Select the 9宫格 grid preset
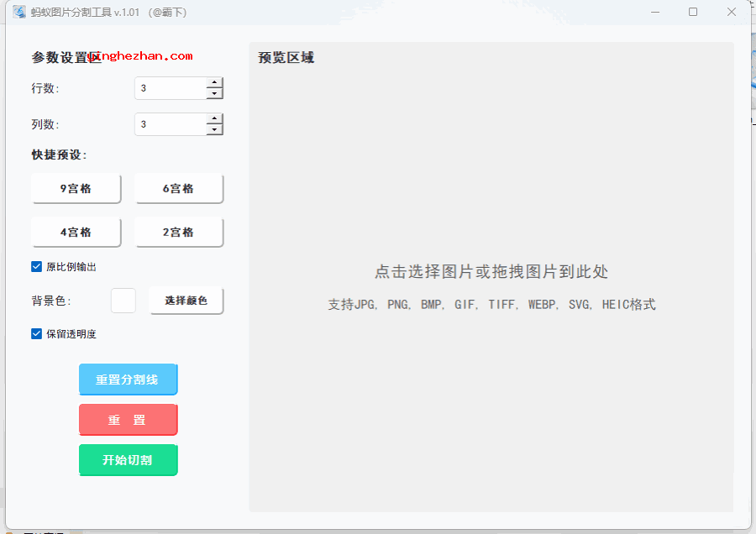The image size is (756, 534). click(x=76, y=188)
